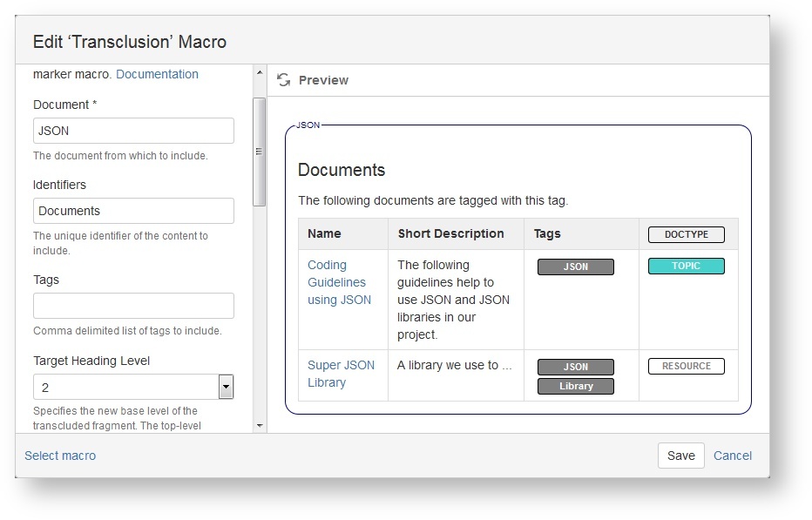Cancel the macro editing dialog
This screenshot has height=520, width=812.
[x=732, y=456]
